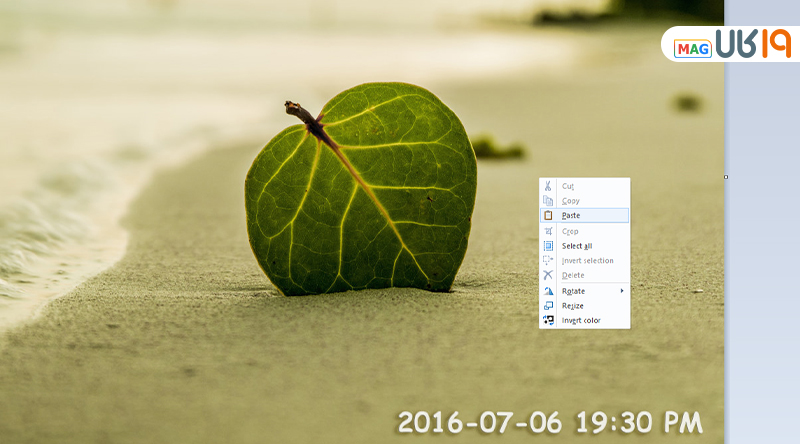Screen dimensions: 800x444
Task: Click the canvas right-edge resize handle
Action: click(725, 177)
